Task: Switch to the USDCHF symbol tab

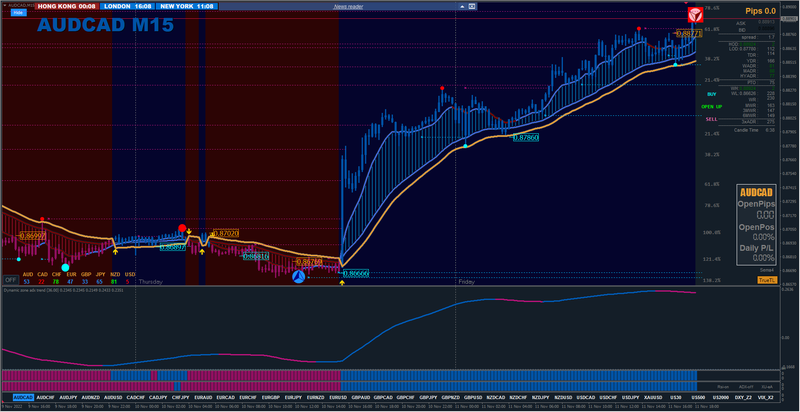Action: click(608, 397)
